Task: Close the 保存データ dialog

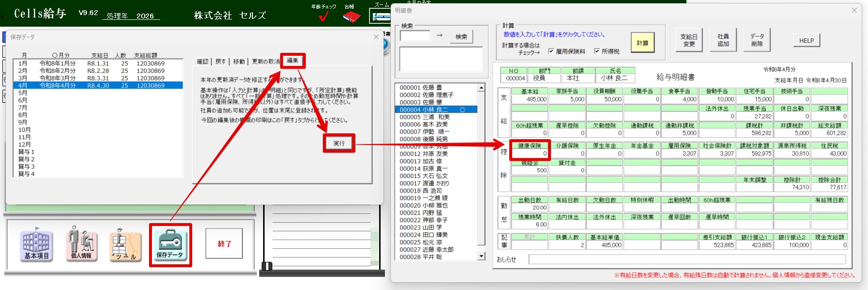Action: tap(376, 37)
